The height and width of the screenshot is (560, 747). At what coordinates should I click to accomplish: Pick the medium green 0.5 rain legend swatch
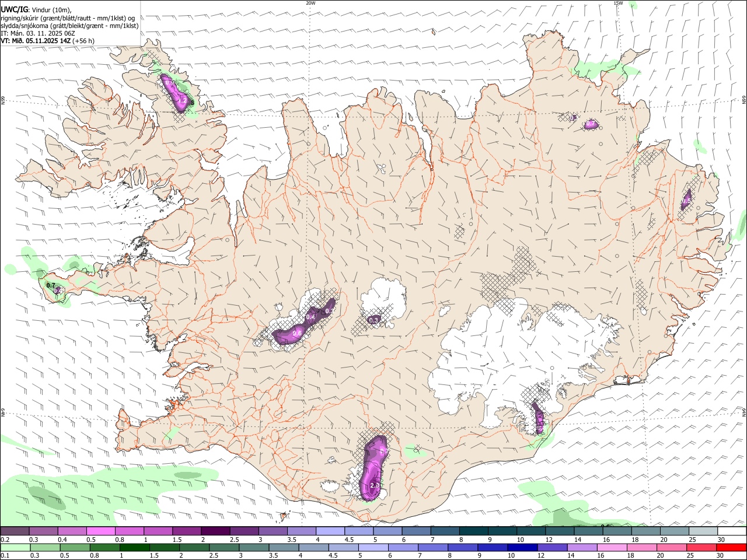75,547
